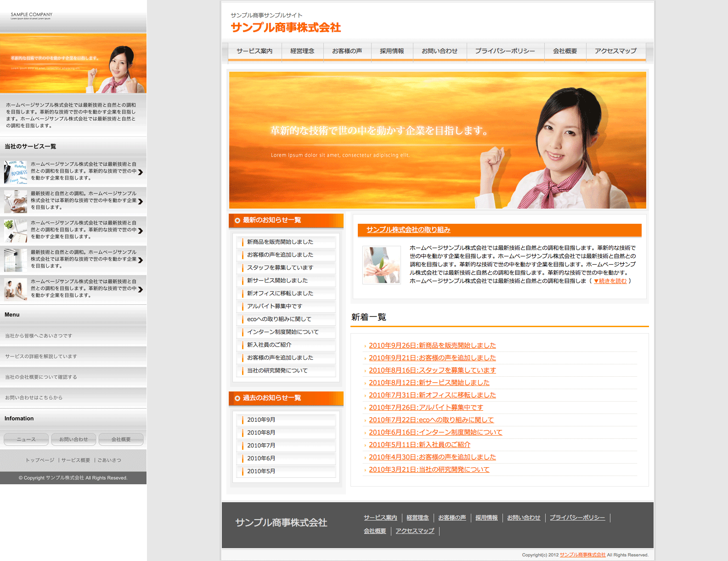Click arrow icon beside first service item
728x561 pixels.
click(141, 172)
